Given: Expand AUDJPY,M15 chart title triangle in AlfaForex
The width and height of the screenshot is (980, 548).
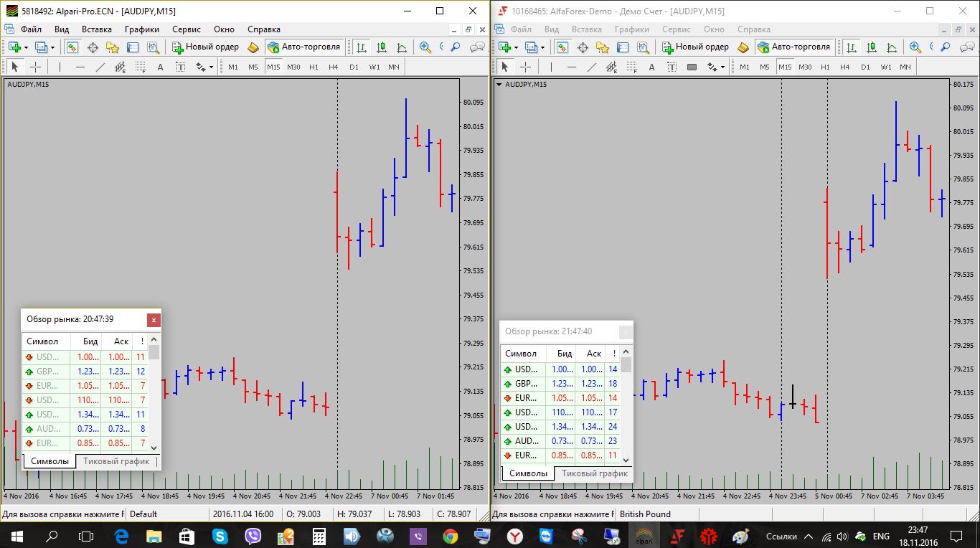Looking at the screenshot, I should 499,84.
